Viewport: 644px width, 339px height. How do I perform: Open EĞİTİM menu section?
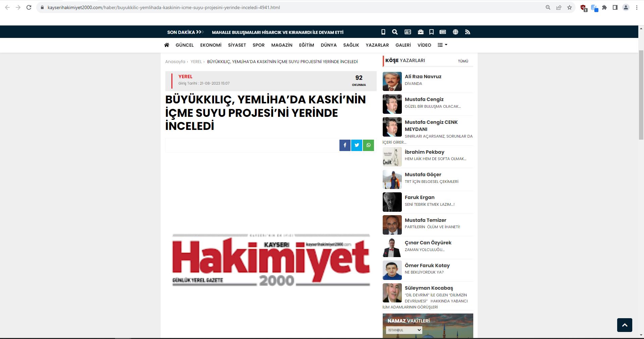[x=307, y=45]
